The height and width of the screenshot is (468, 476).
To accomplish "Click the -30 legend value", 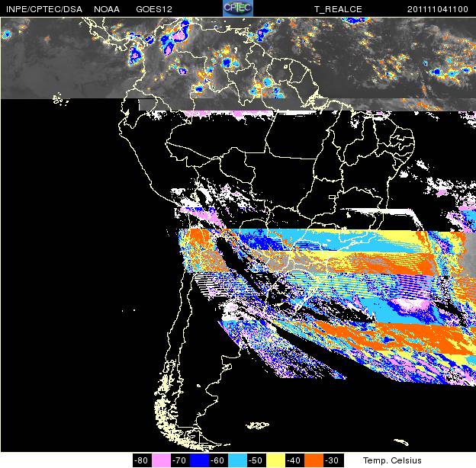I will tap(333, 460).
